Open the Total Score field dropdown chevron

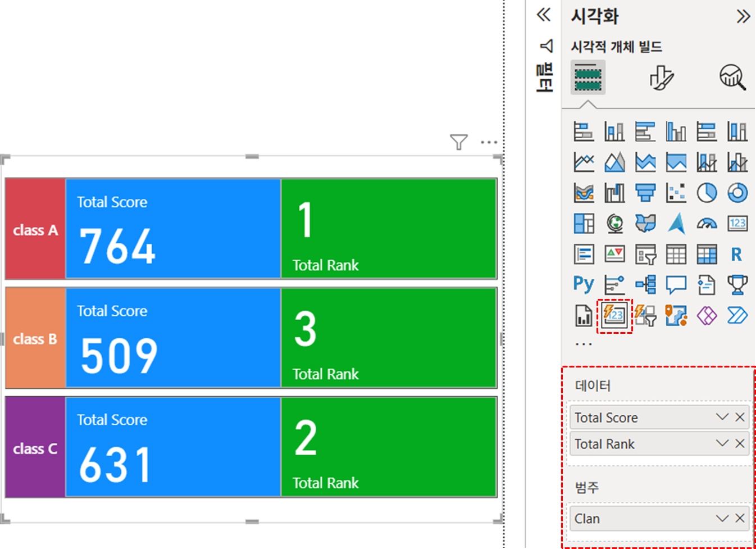click(722, 417)
